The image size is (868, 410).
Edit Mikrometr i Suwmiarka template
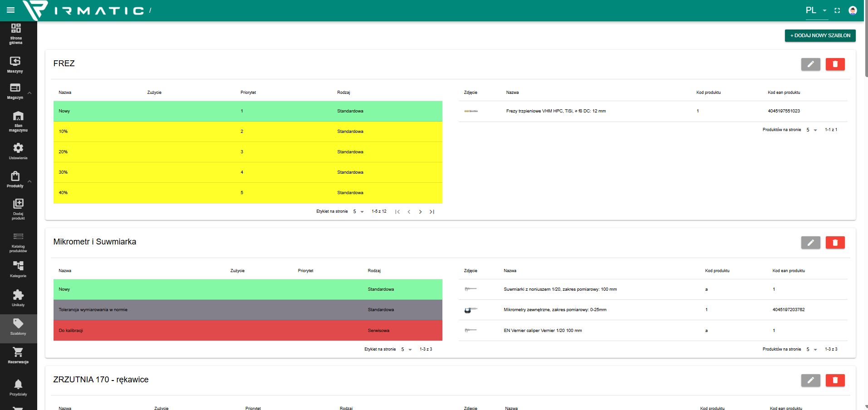click(810, 243)
